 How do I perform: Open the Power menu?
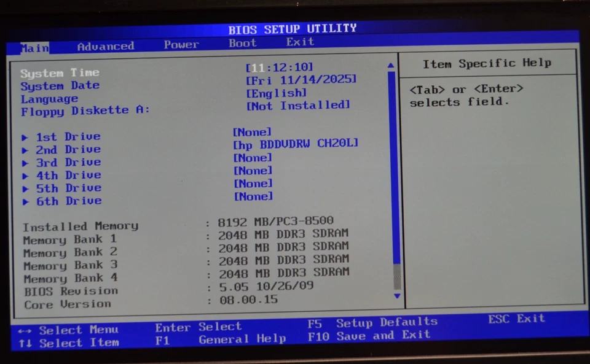(181, 44)
